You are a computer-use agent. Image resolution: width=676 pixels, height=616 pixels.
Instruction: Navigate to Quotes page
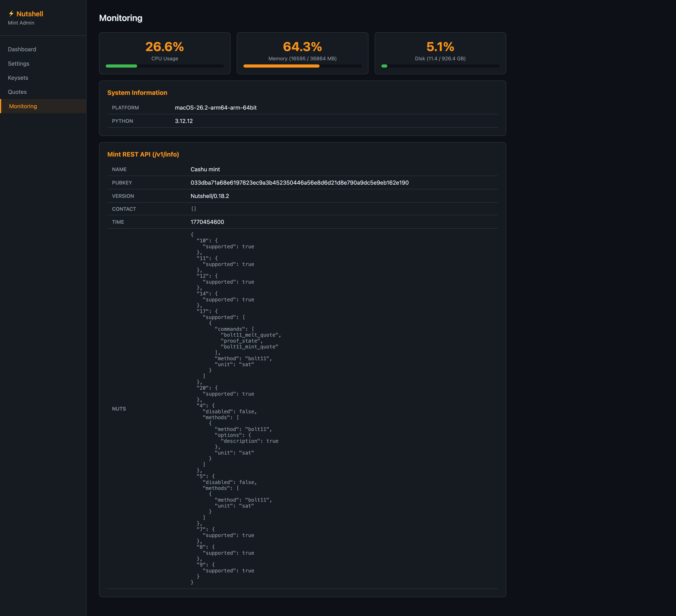pos(17,92)
